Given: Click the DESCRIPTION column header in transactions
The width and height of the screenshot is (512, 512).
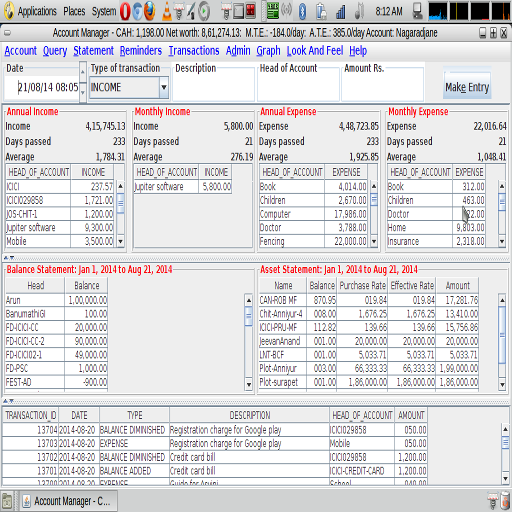Looking at the screenshot, I should (x=249, y=415).
